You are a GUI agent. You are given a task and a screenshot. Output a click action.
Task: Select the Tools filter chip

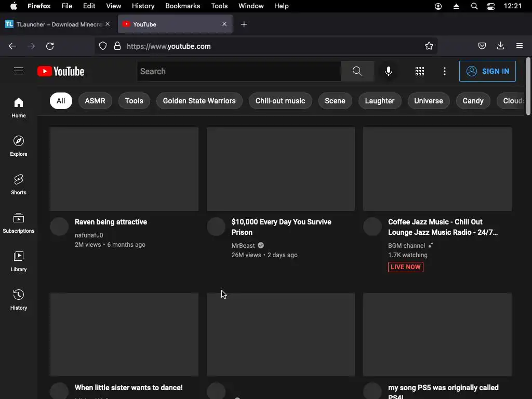tap(134, 101)
